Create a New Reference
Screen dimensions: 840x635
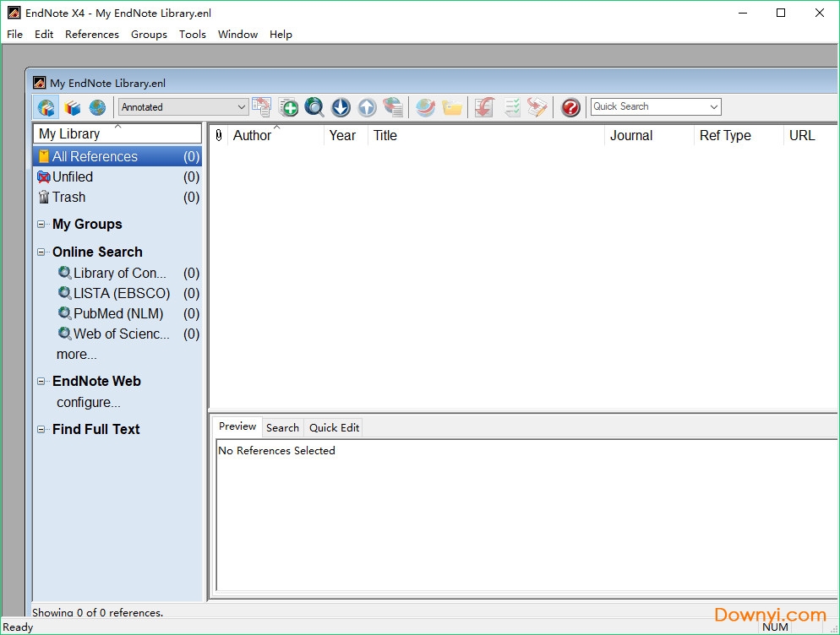288,107
